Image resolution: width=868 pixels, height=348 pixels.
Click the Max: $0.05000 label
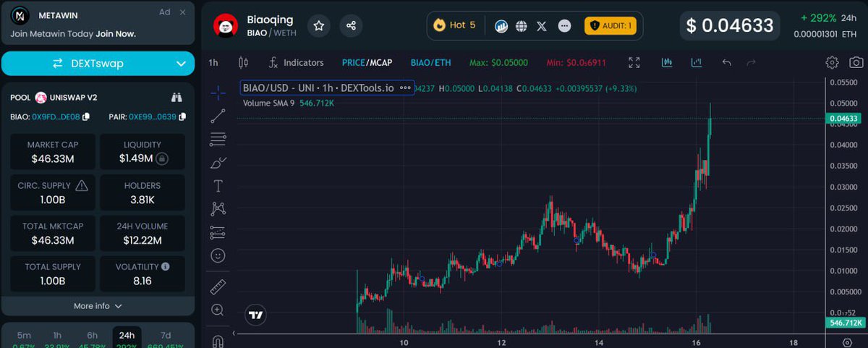coord(499,63)
